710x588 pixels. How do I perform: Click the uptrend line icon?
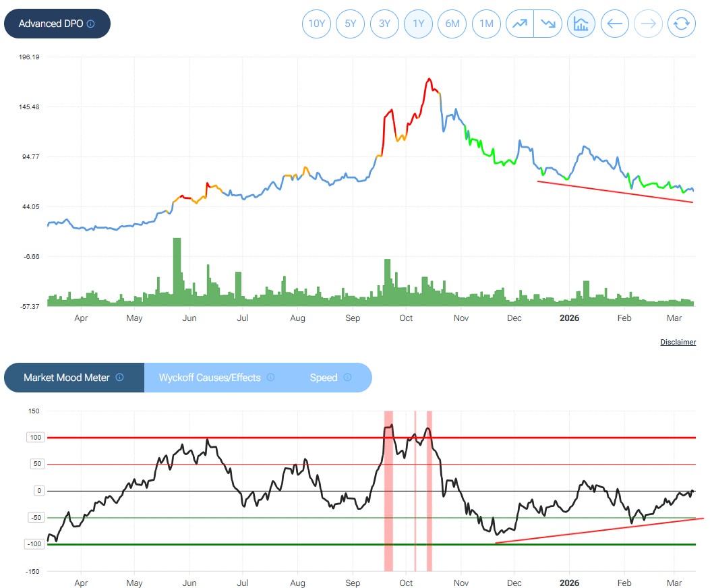click(x=520, y=24)
